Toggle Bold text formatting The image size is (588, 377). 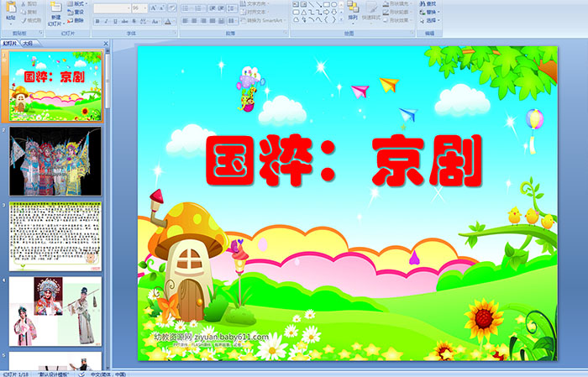pos(97,20)
